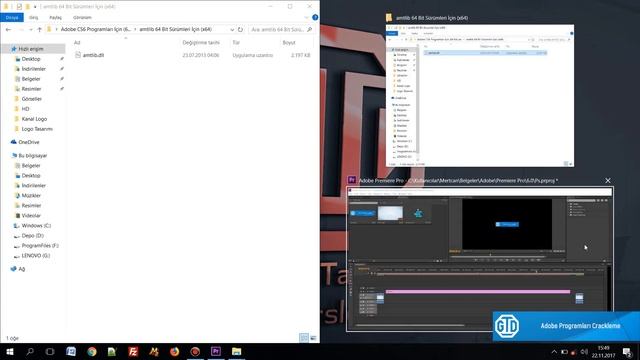The image size is (640, 360).
Task: Open quick access toolbar customize dropdown
Action: [35, 7]
